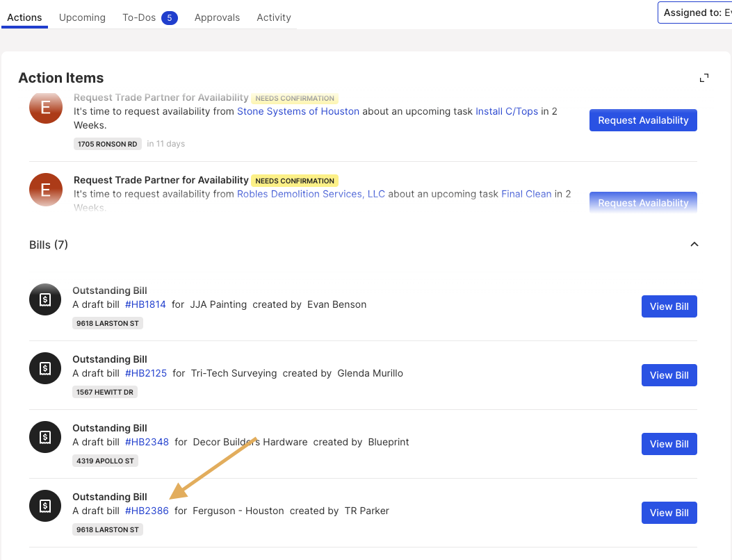Click Glenda Murillo creator name

click(x=370, y=373)
